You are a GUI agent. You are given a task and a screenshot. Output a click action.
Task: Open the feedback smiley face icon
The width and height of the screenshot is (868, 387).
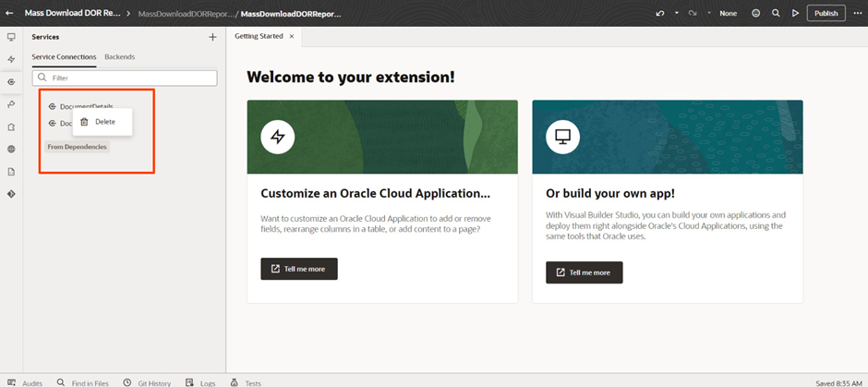(x=755, y=13)
